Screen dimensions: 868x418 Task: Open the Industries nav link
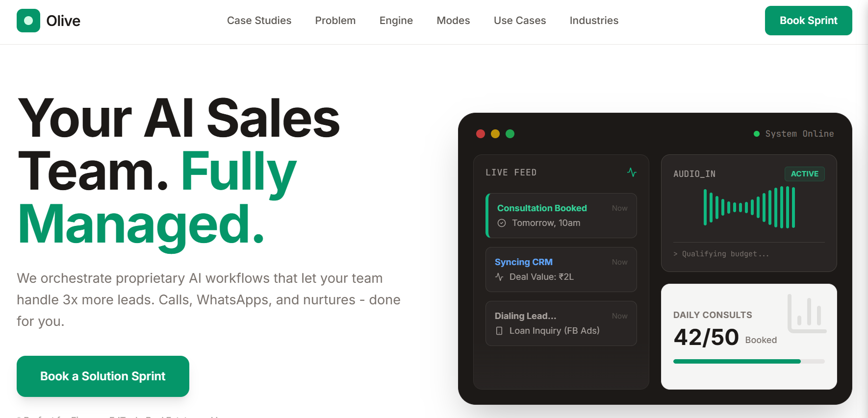[x=594, y=21]
